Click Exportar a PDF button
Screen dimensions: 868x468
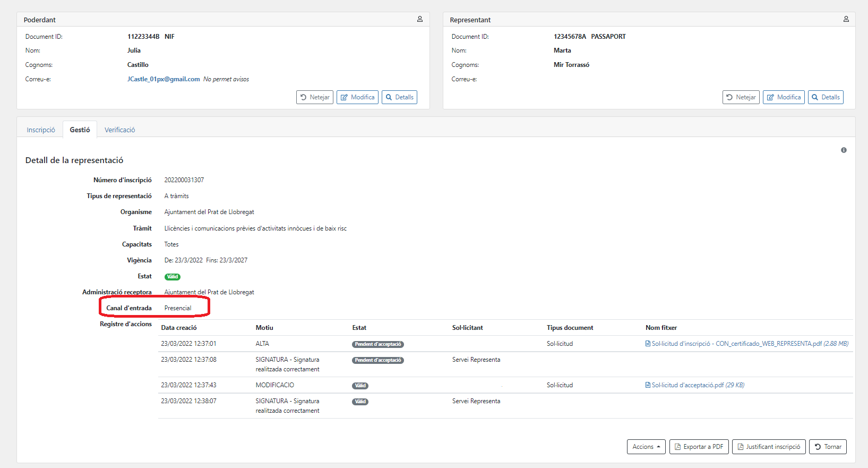pos(699,447)
